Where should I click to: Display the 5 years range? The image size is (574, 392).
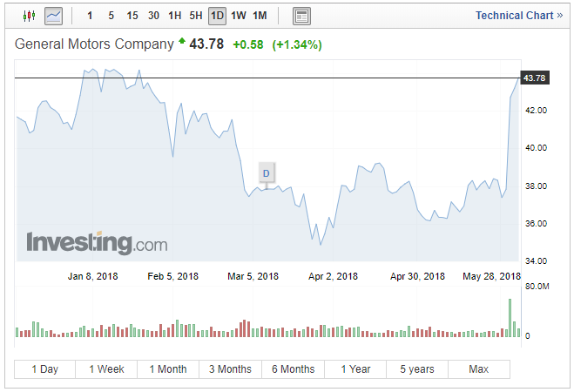pos(417,369)
